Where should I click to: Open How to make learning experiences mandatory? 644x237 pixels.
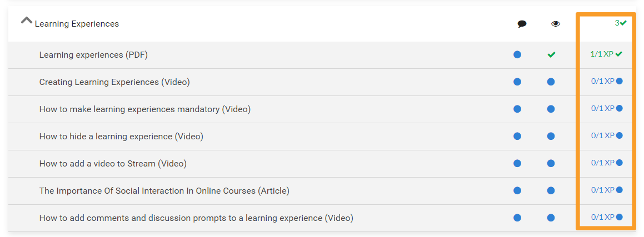[x=144, y=109]
